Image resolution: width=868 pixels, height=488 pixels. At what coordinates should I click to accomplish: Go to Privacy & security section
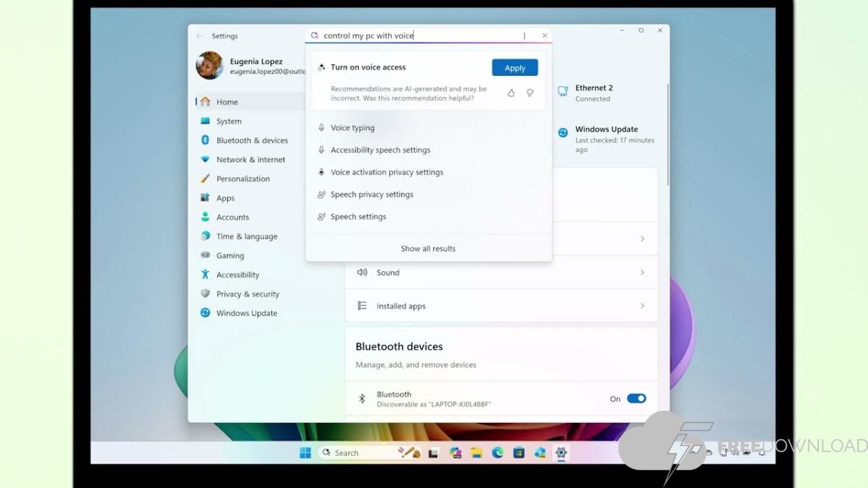[247, 294]
